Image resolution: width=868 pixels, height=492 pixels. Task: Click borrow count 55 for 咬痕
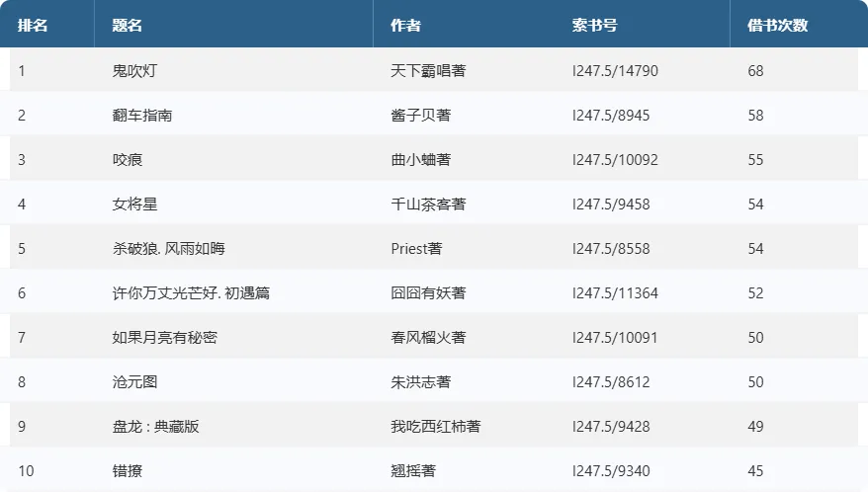click(755, 160)
